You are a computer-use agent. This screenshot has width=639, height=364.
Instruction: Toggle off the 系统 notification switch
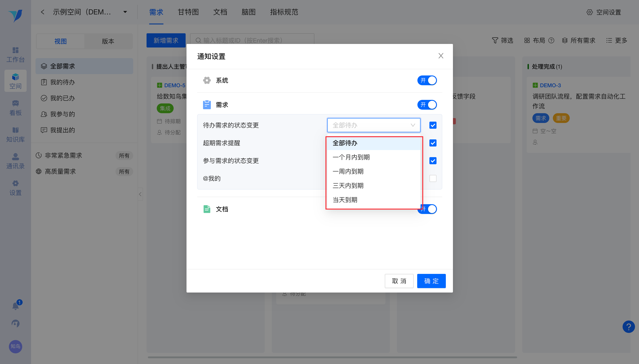[427, 81]
